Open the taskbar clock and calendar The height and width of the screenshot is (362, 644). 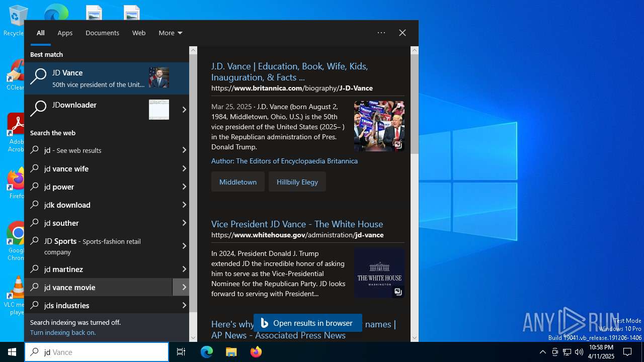click(x=601, y=352)
